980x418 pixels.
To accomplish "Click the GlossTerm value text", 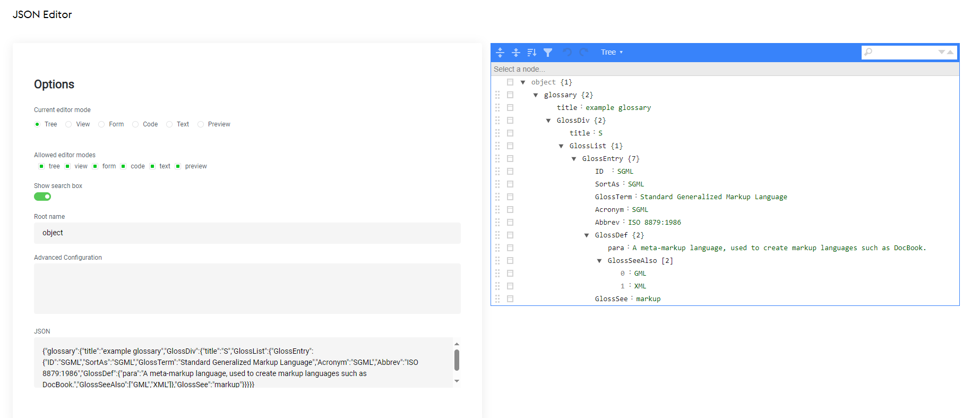I will pyautogui.click(x=713, y=197).
